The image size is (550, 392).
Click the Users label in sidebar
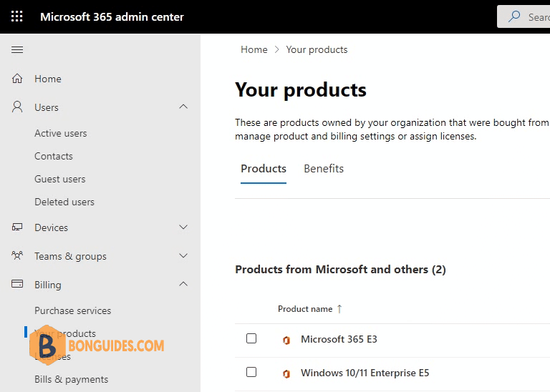tap(47, 107)
